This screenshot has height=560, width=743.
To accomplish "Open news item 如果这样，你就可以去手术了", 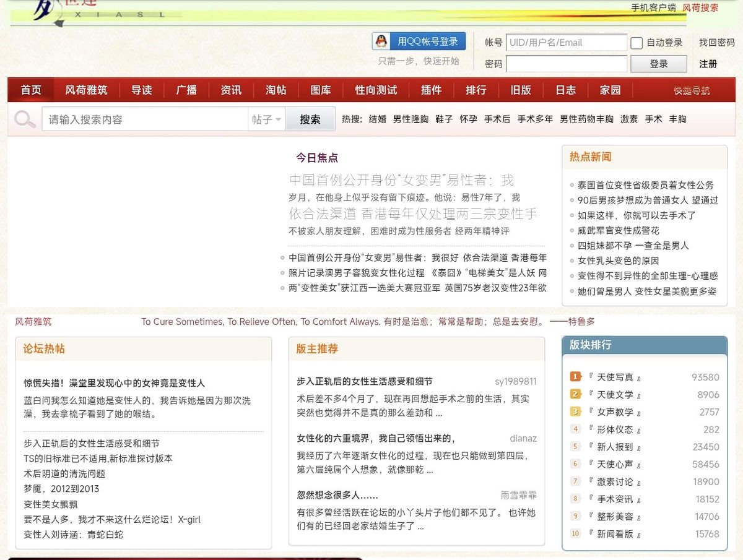I will (637, 215).
